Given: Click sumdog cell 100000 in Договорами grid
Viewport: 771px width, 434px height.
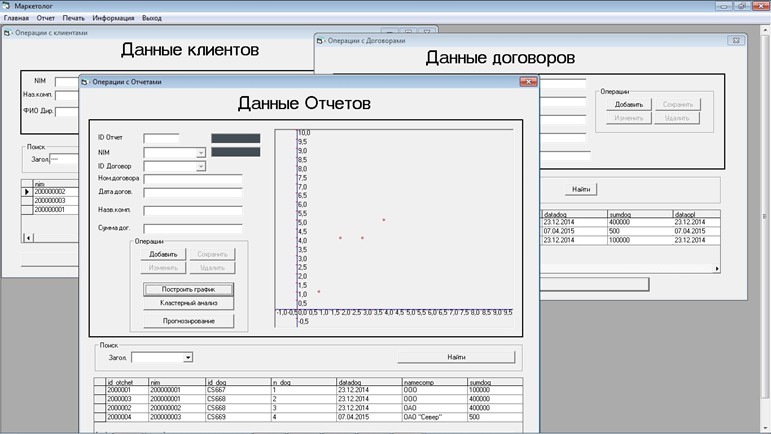Looking at the screenshot, I should coord(640,240).
